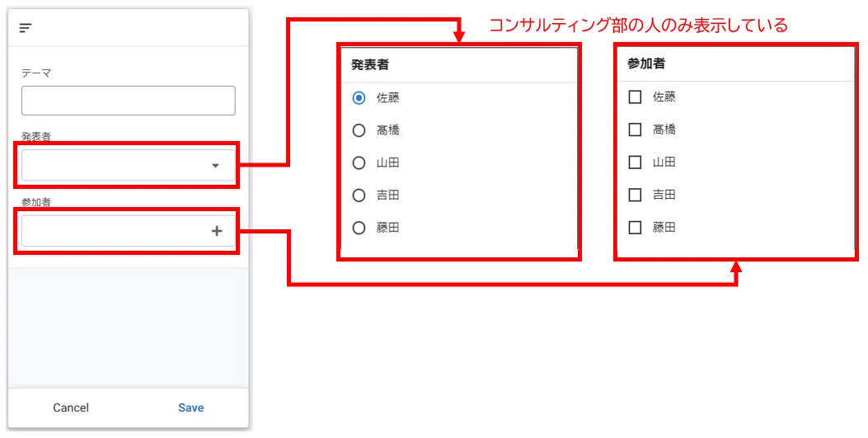Choose 吉田 radio option as presenter
Image resolution: width=868 pixels, height=438 pixels.
tap(359, 195)
